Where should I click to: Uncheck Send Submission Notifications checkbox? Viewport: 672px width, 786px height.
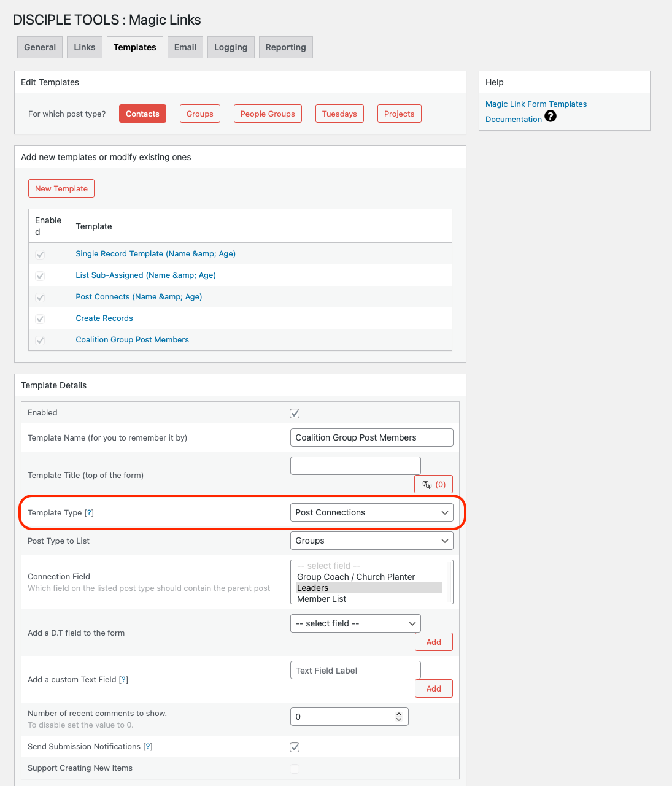tap(295, 747)
